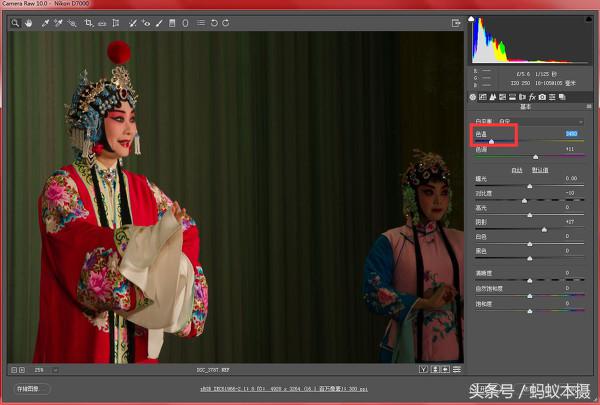Rotate image clockwise
This screenshot has width=600, height=405.
(x=226, y=23)
